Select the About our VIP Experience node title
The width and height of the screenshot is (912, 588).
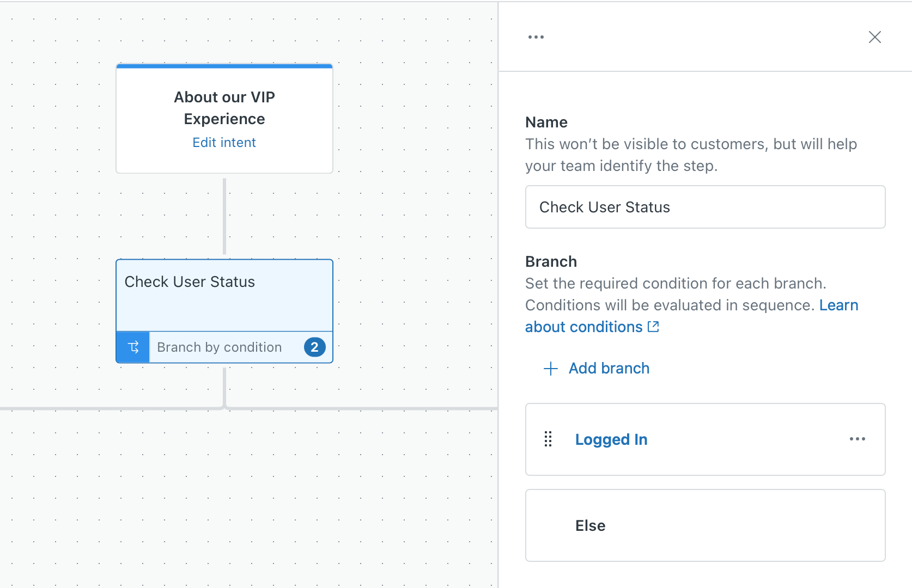pos(224,108)
